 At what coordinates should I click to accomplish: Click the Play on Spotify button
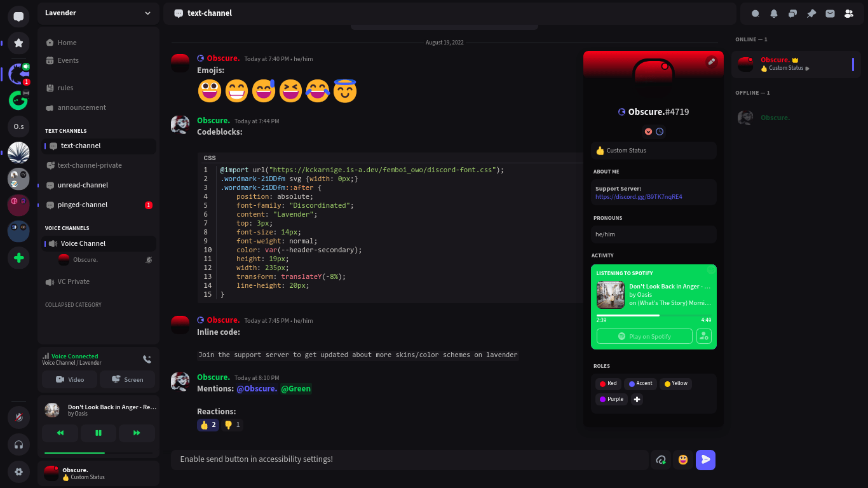(644, 336)
